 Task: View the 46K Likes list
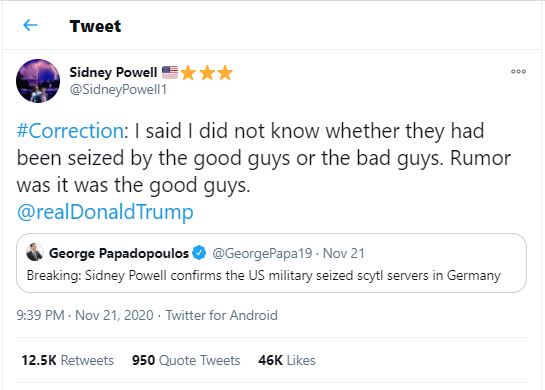[287, 360]
